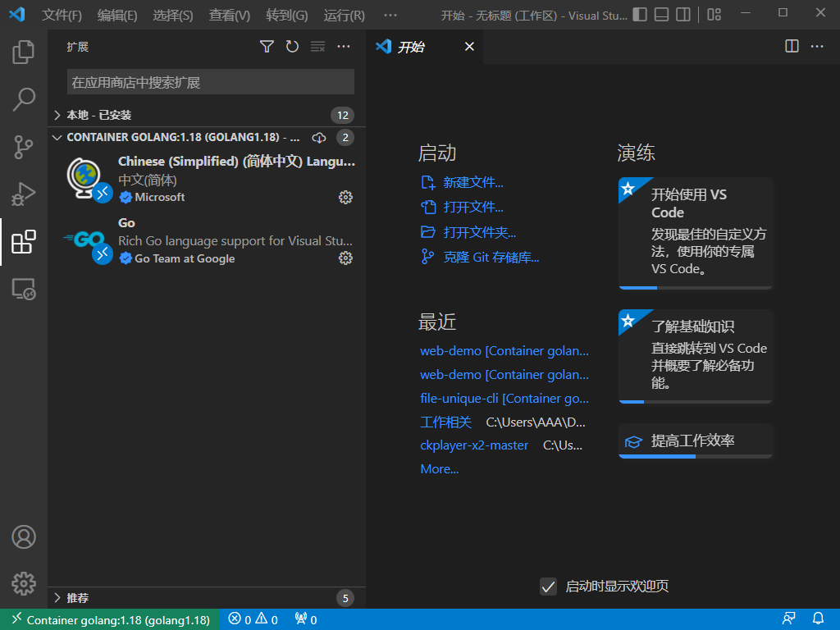Open recent 工作相关 folder
The height and width of the screenshot is (630, 840).
point(445,422)
